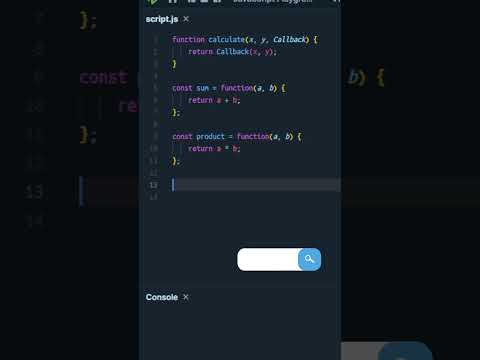Screen dimensions: 480x360
Task: Click the 'calculate' function name
Action: 226,39
